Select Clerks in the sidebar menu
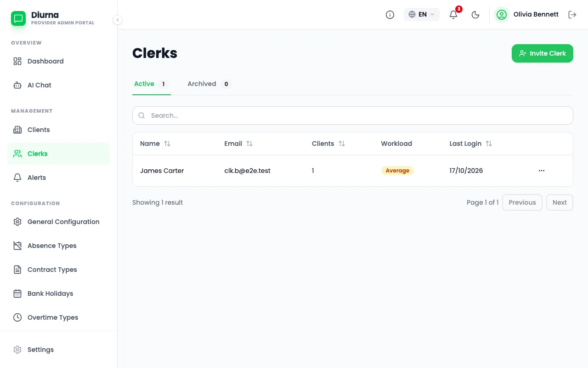This screenshot has height=368, width=588. pyautogui.click(x=58, y=154)
